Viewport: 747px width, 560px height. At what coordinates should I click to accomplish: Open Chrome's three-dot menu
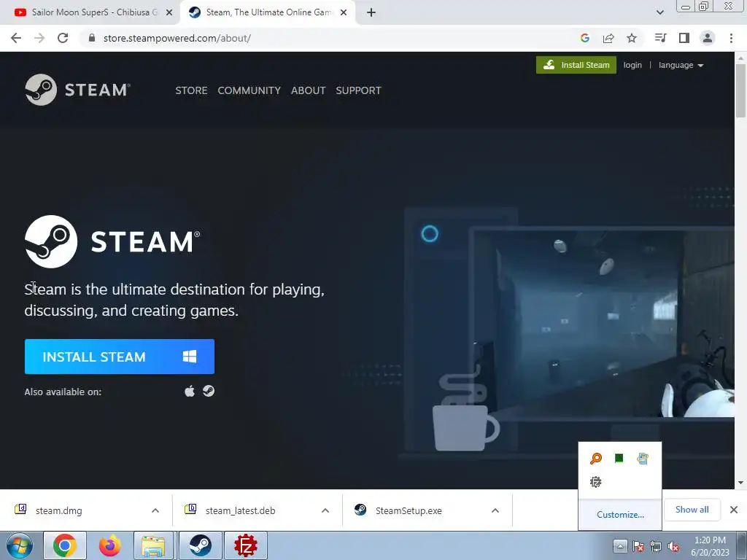pyautogui.click(x=731, y=38)
